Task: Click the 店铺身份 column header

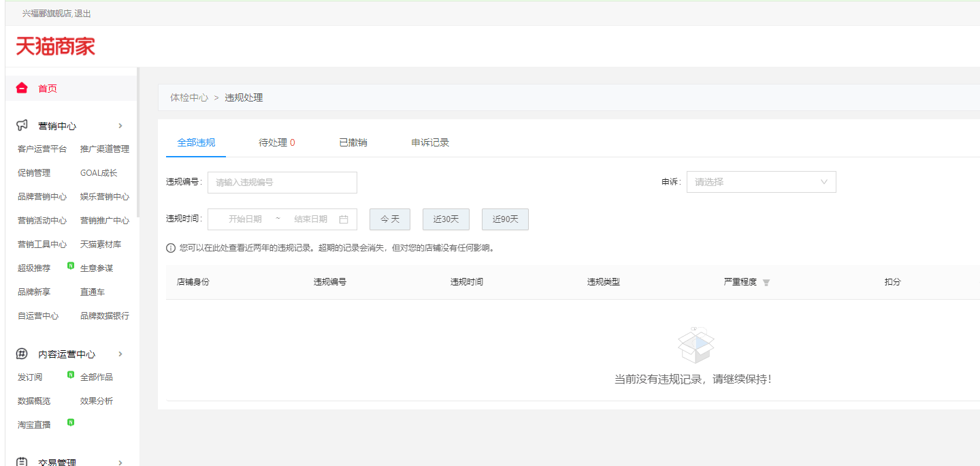Action: click(x=193, y=282)
